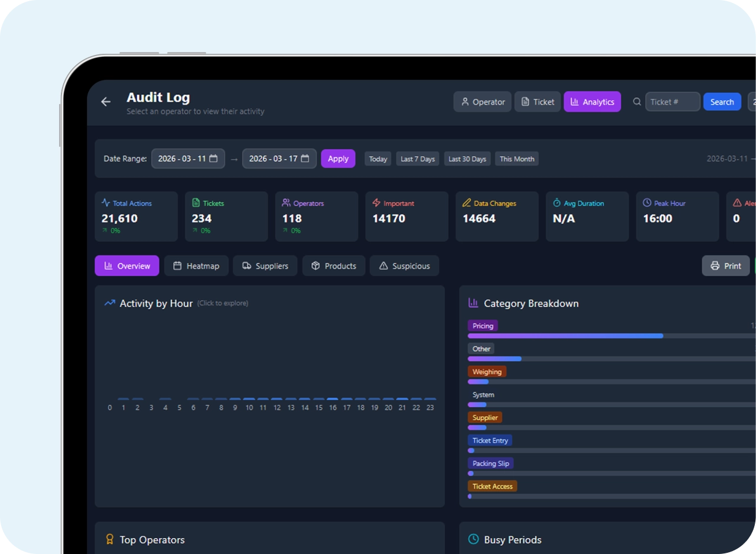Open the Suspicious tab
Viewport: 756px width, 554px height.
[405, 266]
